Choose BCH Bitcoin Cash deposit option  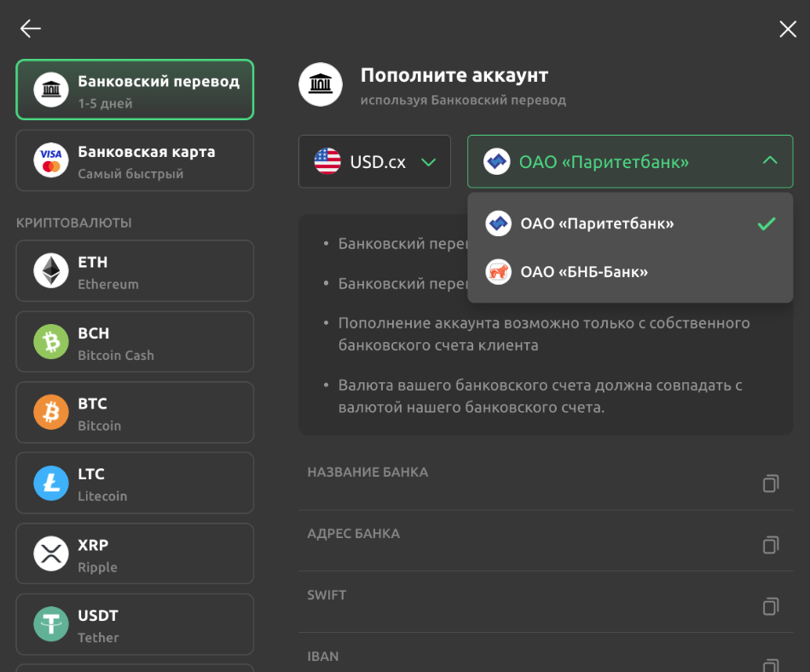coord(135,341)
